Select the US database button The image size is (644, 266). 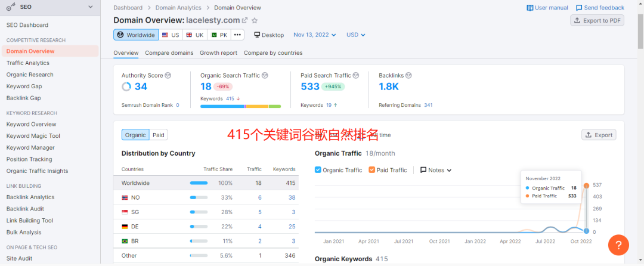[x=171, y=35]
